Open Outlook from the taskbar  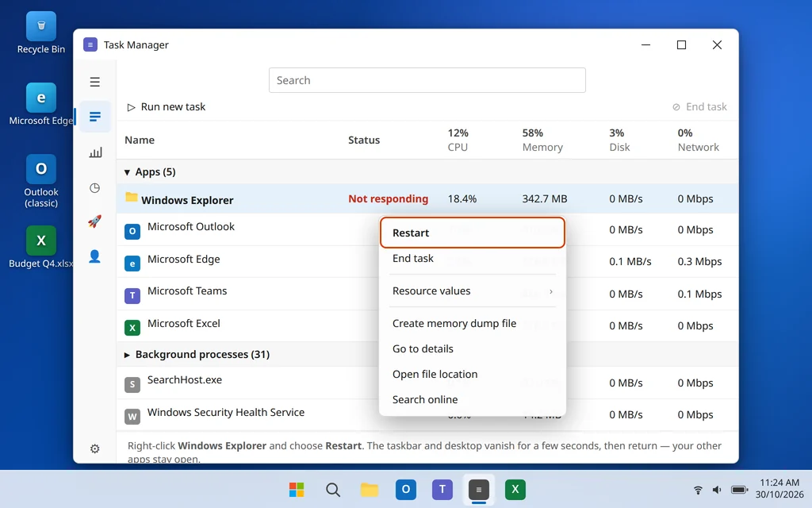[x=406, y=489]
